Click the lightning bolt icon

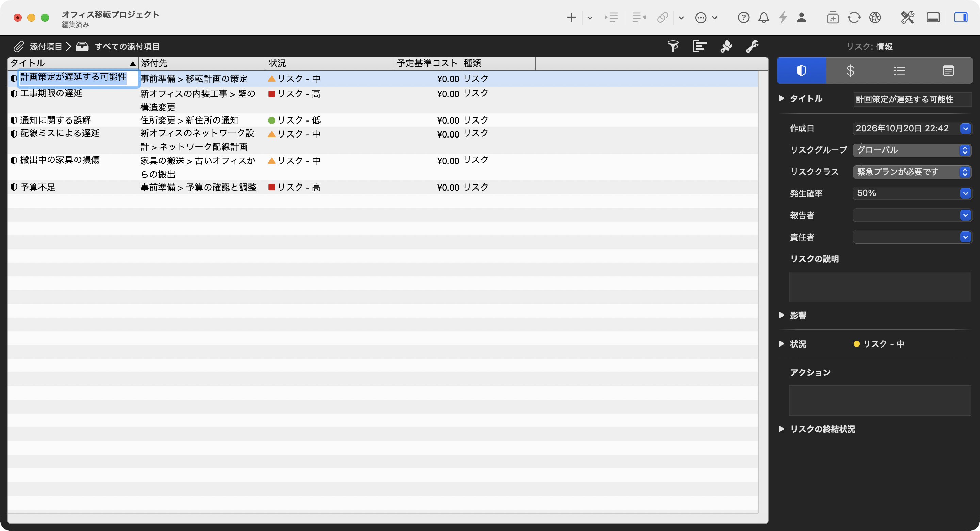click(x=783, y=17)
